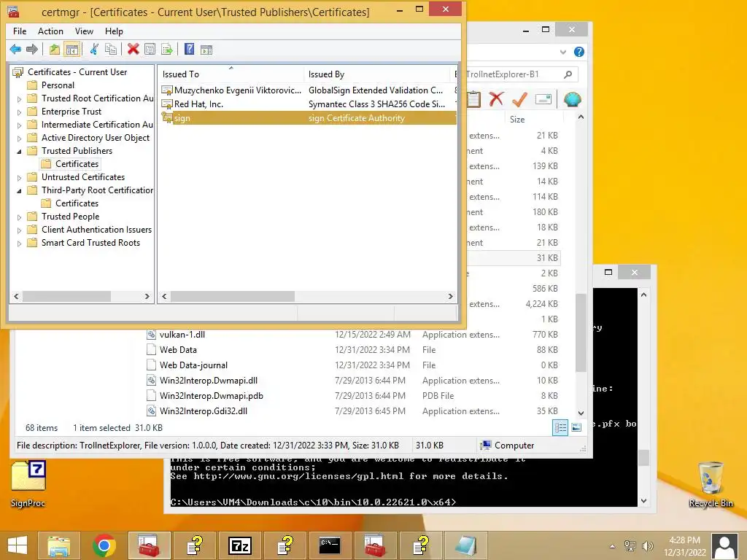Image resolution: width=747 pixels, height=560 pixels.
Task: Open the blue Help icon in certmgr toolbar
Action: point(189,49)
